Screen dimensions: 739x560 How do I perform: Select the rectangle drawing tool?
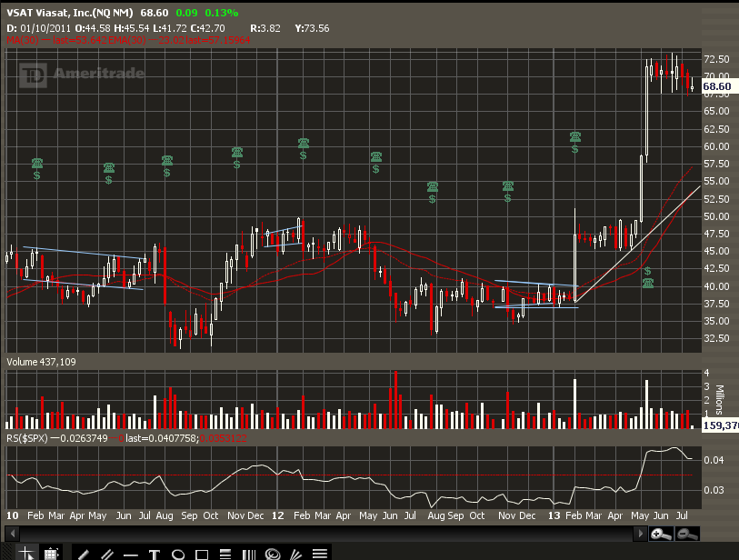pos(202,553)
